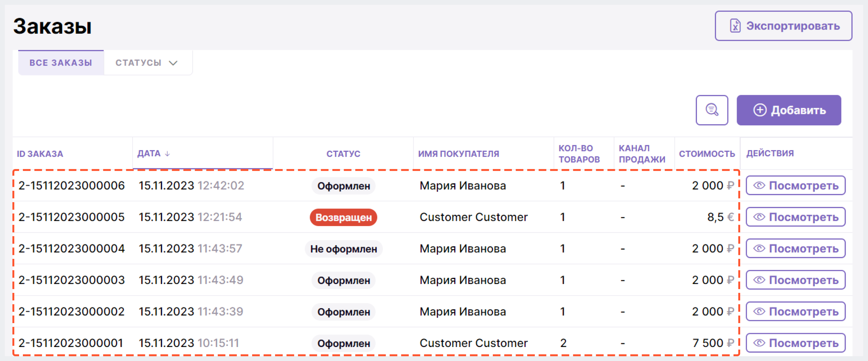
Task: Click the date 15.11.2023 11:43:49
Action: tap(191, 280)
